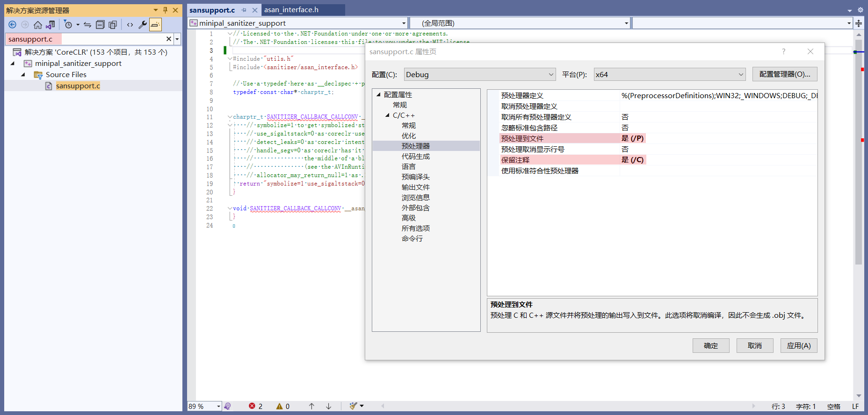Click the 取消 button
868x415 pixels.
coord(755,345)
